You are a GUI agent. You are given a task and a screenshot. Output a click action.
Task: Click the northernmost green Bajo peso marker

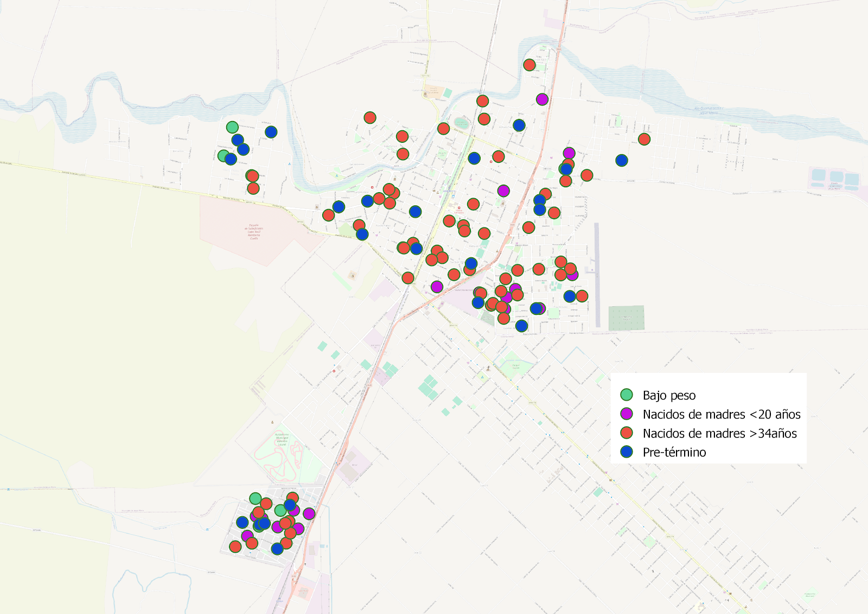click(232, 128)
